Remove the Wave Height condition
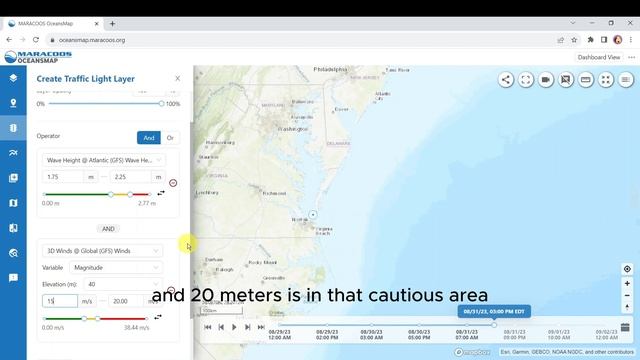Image resolution: width=640 pixels, height=360 pixels. (173, 183)
